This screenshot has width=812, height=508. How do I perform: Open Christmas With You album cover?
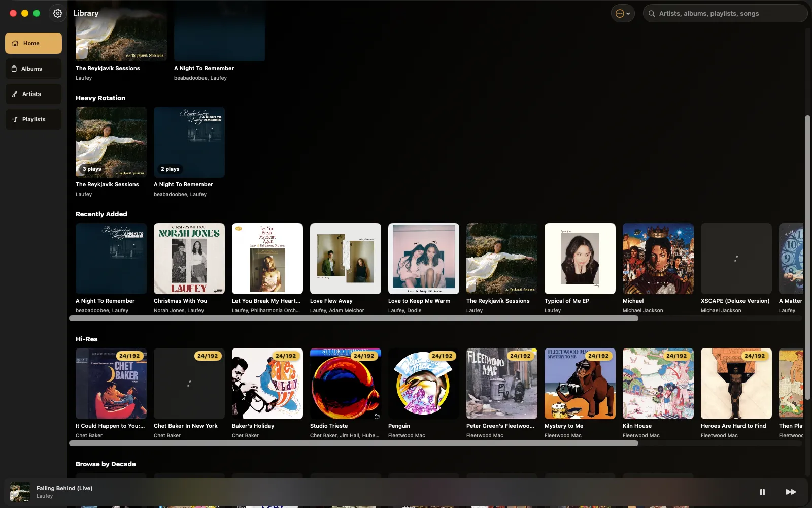click(189, 259)
